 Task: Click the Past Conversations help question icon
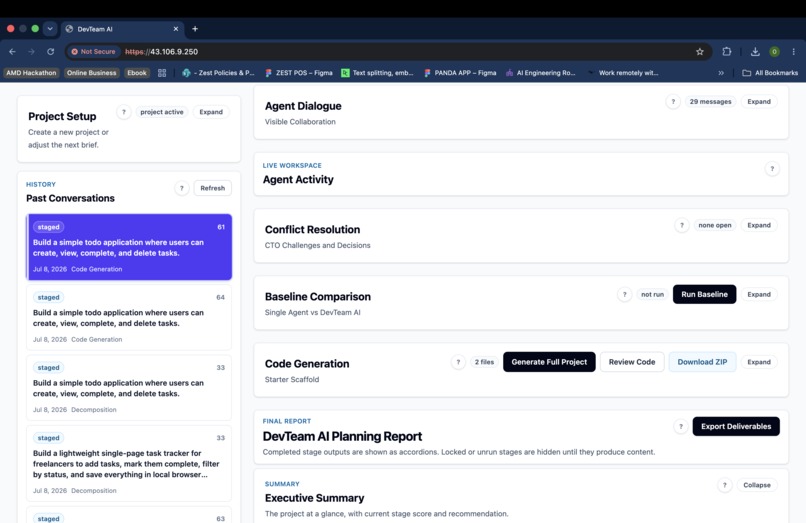(181, 188)
